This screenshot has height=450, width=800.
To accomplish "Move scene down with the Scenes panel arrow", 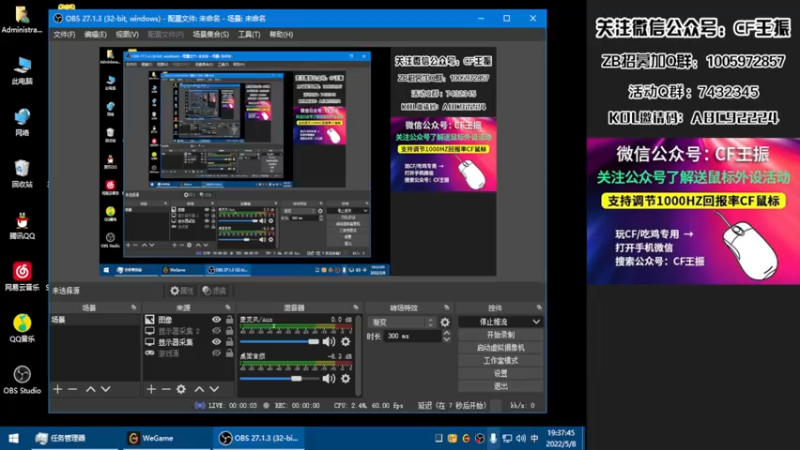I will [x=106, y=389].
